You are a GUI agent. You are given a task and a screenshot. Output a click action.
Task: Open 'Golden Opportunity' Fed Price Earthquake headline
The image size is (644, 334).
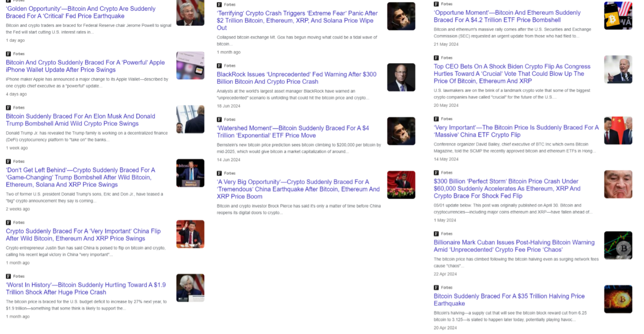coord(80,12)
